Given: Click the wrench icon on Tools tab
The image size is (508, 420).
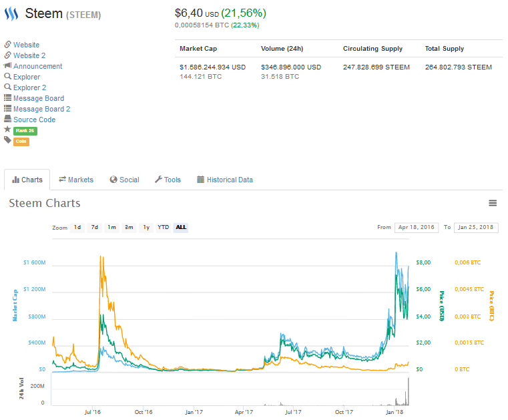Looking at the screenshot, I should pyautogui.click(x=158, y=179).
